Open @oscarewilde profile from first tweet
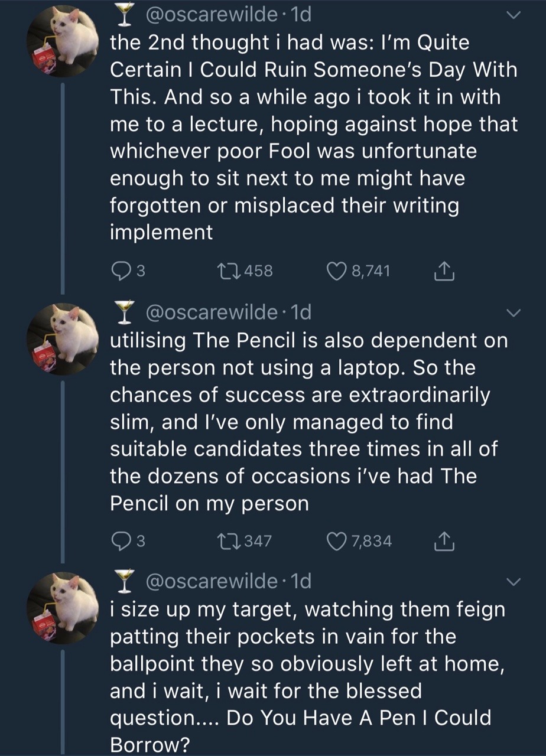 [209, 15]
